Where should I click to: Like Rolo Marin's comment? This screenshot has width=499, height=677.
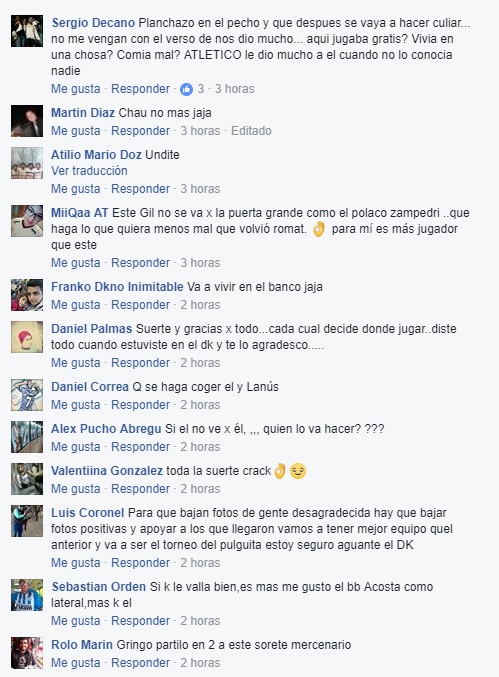pos(76,663)
